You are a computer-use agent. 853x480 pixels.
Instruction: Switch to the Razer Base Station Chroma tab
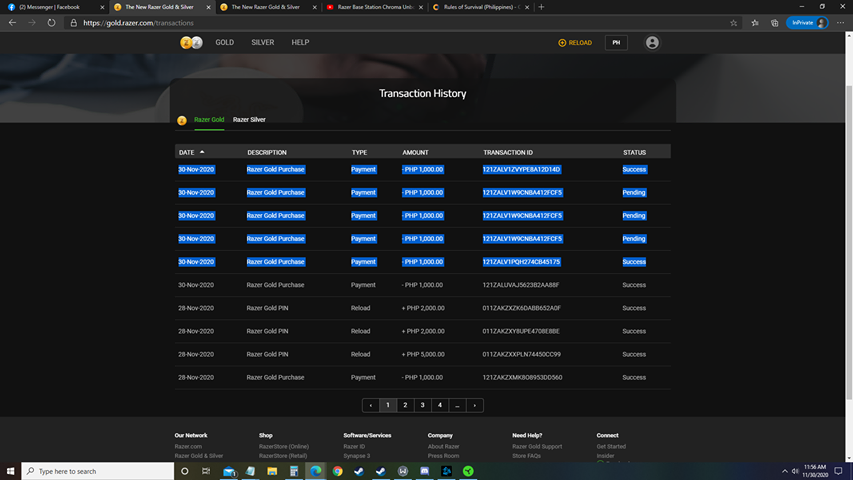coord(375,7)
